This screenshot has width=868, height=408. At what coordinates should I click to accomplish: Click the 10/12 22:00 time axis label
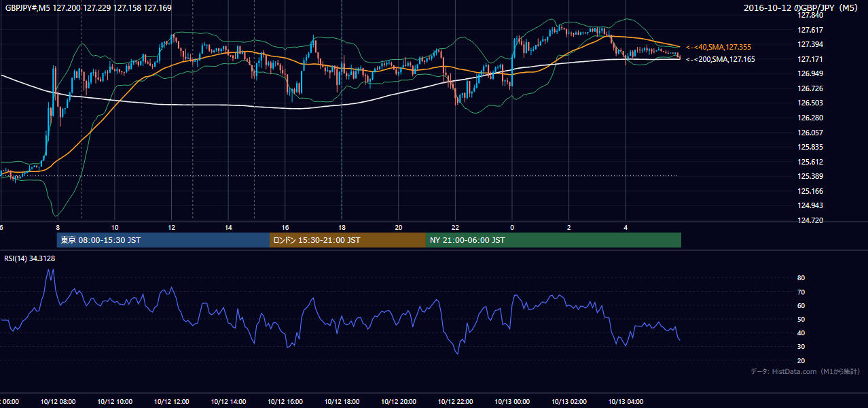[455, 401]
